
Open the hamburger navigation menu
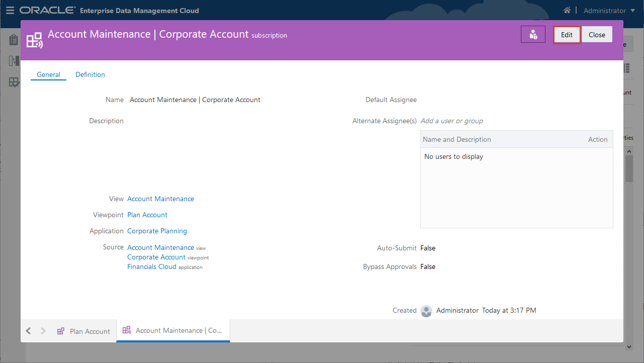coord(10,10)
